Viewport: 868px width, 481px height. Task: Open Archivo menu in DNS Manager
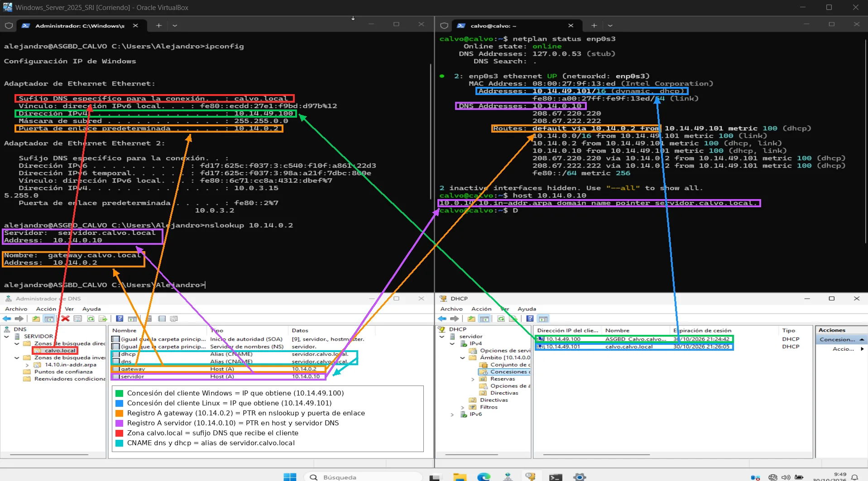[x=16, y=309]
